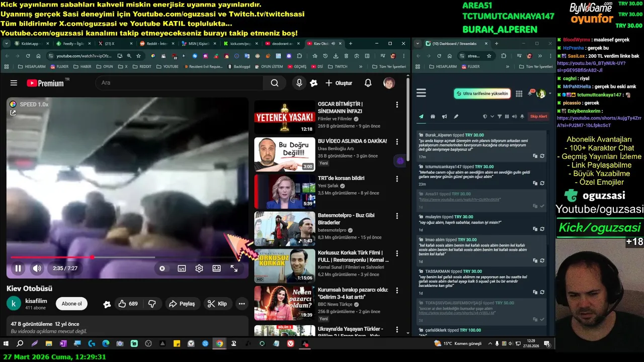Viewport: 644px width, 362px height.
Task: Start YouTube voice search with microphone
Action: [x=299, y=83]
